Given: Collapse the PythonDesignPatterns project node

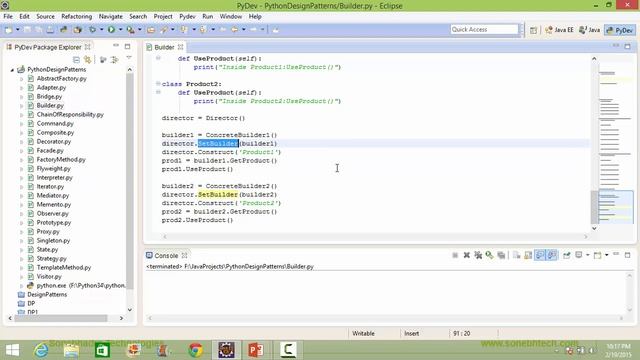Looking at the screenshot, I should click(12, 70).
